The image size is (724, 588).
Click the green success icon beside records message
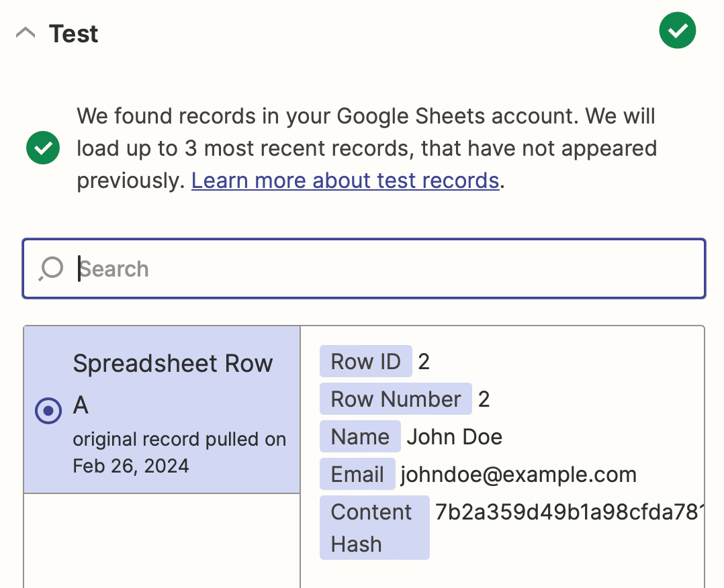[43, 148]
